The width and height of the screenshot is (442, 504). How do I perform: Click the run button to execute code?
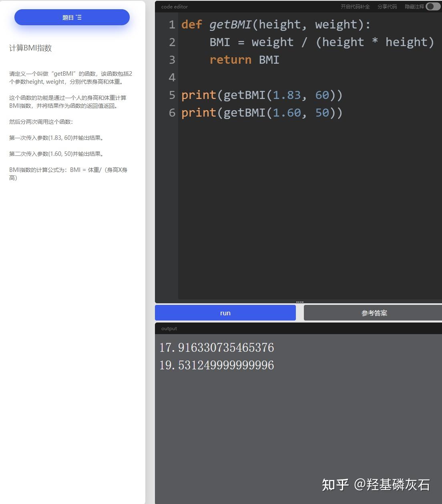[225, 313]
